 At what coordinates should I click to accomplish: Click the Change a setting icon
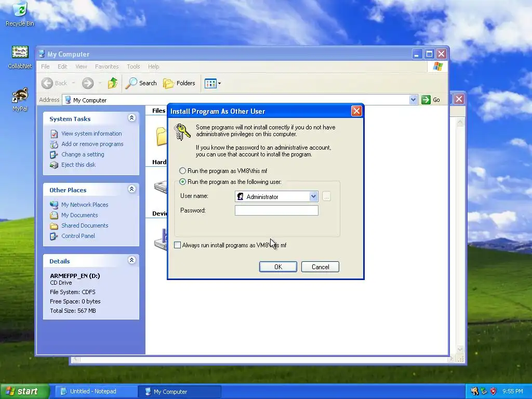(x=54, y=155)
